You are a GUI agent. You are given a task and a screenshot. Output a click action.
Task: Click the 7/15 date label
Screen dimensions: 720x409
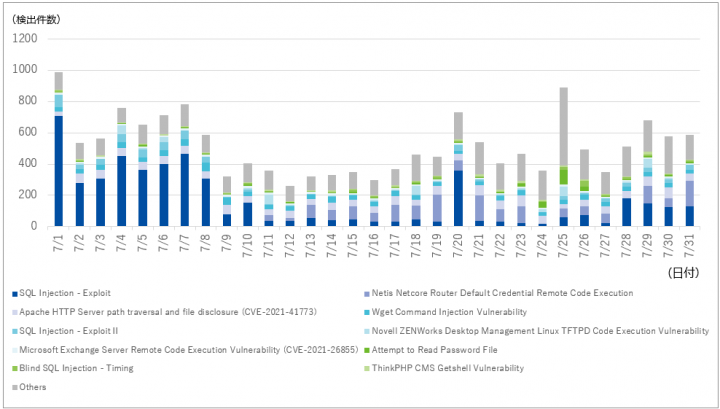click(353, 244)
